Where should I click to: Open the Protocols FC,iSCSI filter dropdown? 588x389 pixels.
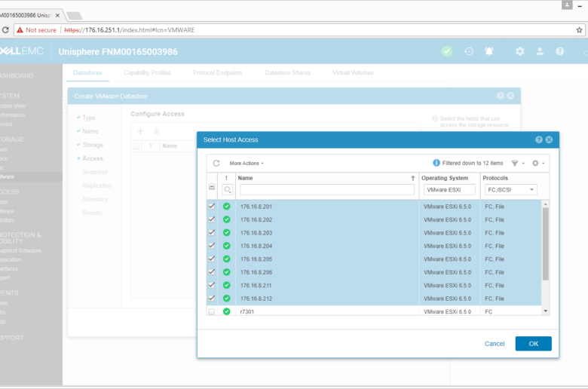click(x=510, y=190)
